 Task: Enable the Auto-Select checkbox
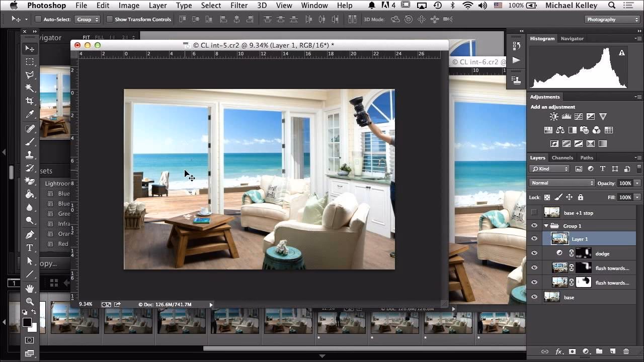pos(38,20)
